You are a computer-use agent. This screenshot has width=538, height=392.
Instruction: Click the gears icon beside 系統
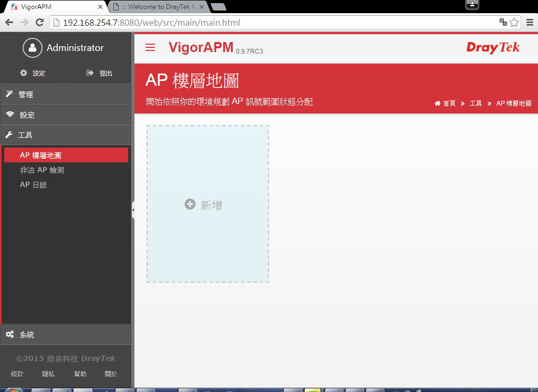(9, 334)
